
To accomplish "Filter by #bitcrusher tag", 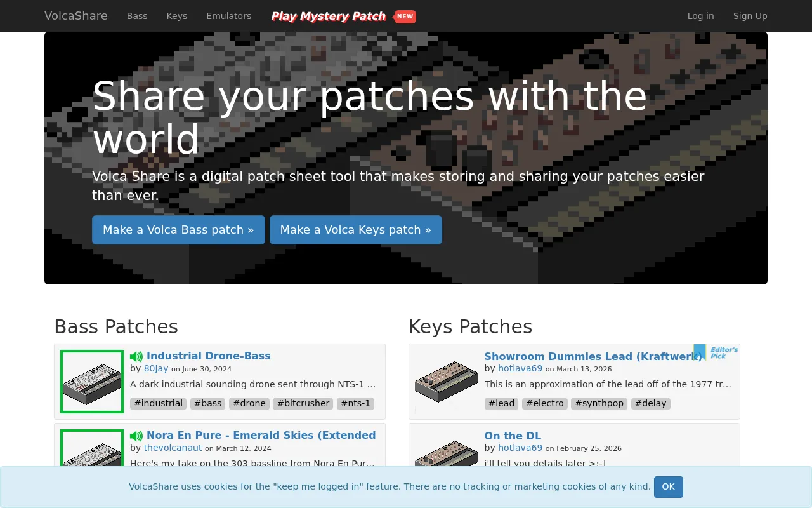I will (x=303, y=403).
